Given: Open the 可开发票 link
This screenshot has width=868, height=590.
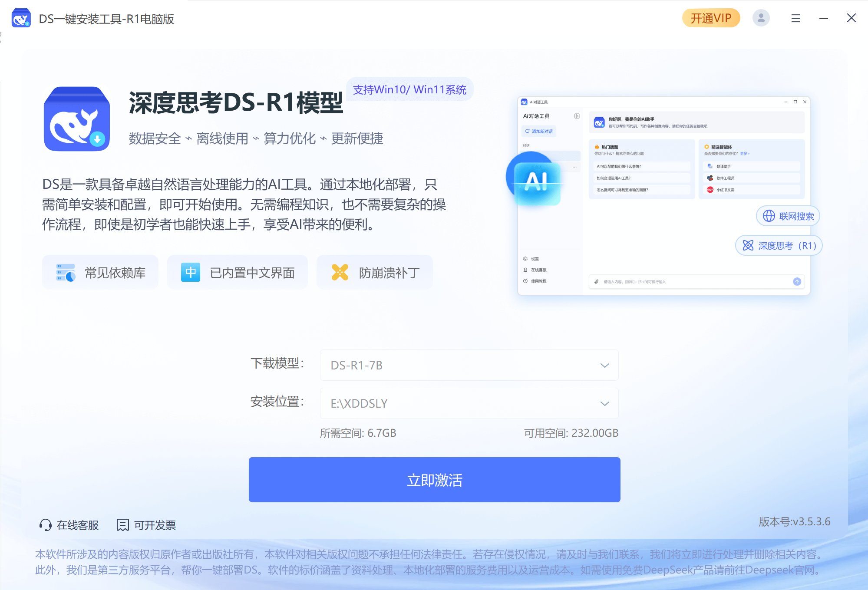Looking at the screenshot, I should point(155,525).
